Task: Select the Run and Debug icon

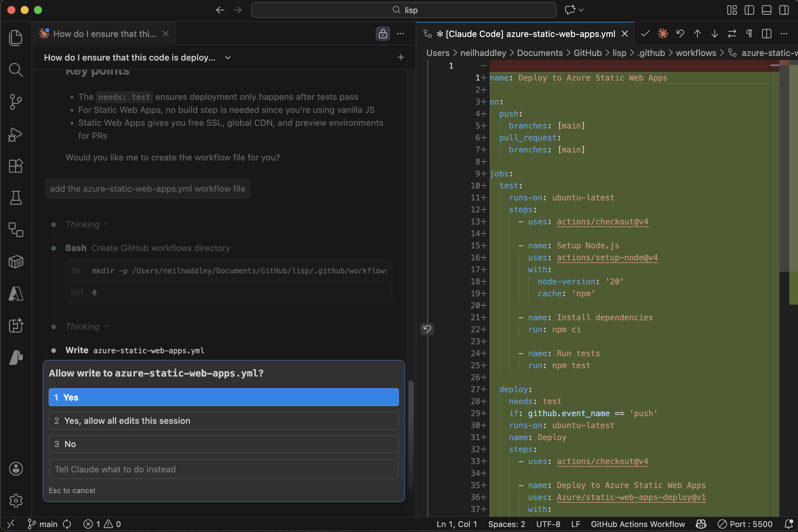Action: pos(16,135)
